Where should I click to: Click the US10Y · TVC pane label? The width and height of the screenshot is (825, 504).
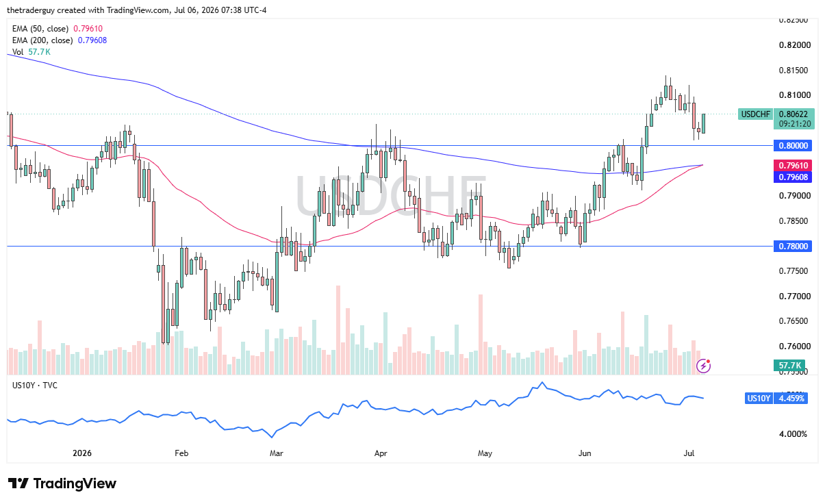click(35, 386)
